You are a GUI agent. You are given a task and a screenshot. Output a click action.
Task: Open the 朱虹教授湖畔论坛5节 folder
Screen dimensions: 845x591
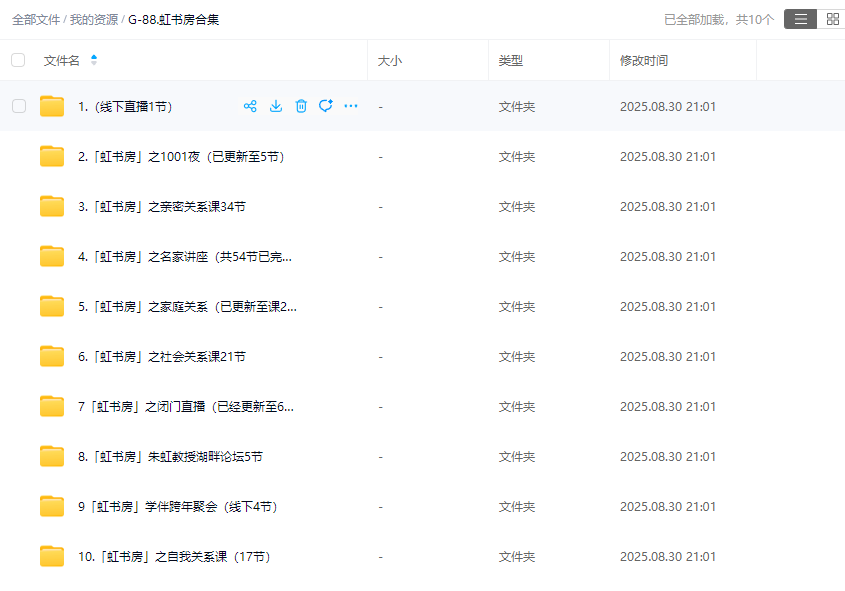pos(170,457)
